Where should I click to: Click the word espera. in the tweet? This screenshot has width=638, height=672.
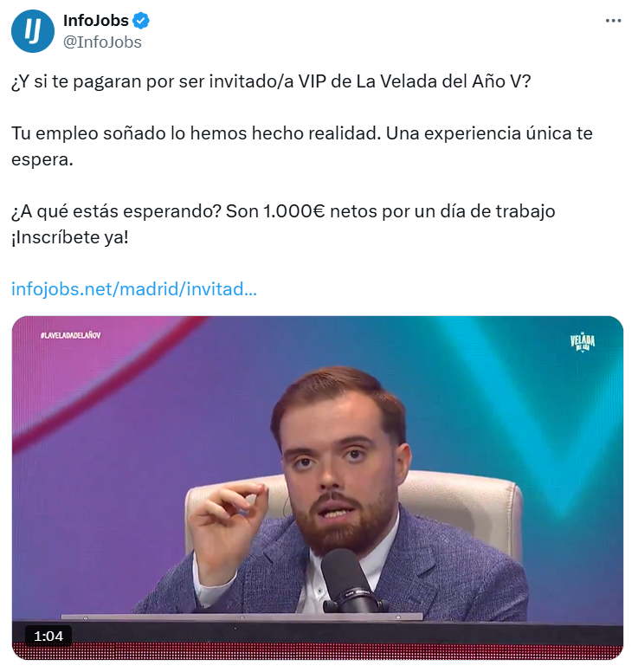(42, 159)
